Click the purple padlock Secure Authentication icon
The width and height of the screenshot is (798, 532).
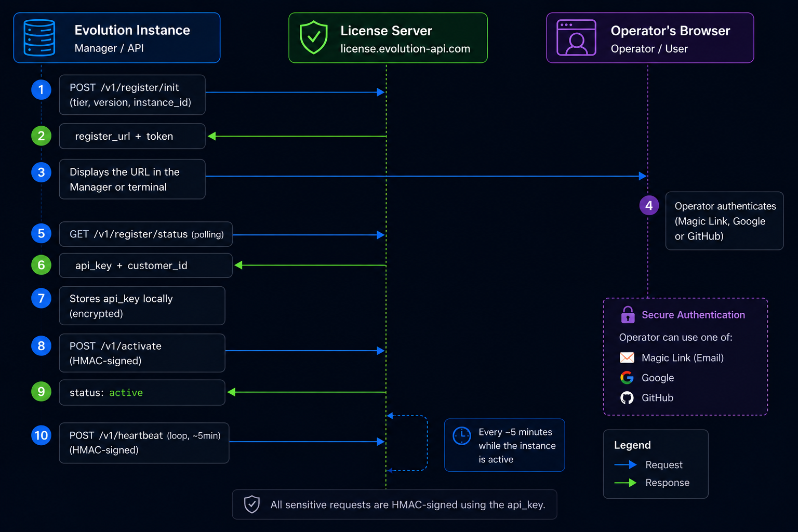[628, 314]
